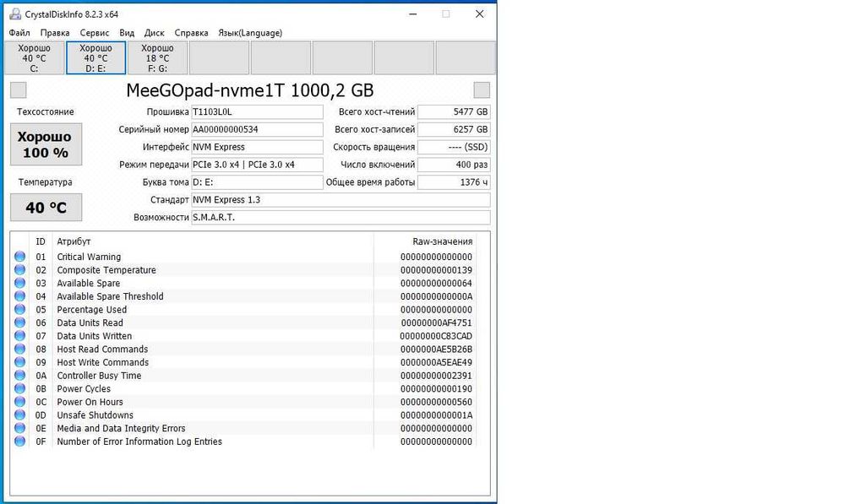Viewport: 845px width, 504px height.
Task: Click the disk title MeeGOpad-nvme1T 1000,2 GB
Action: (x=249, y=90)
